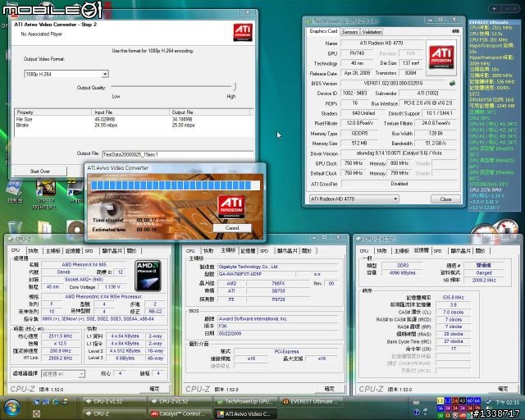The image size is (525, 420).
Task: Click the "GDDR5" Memory Type value in GPU-Z
Action: pyautogui.click(x=359, y=134)
